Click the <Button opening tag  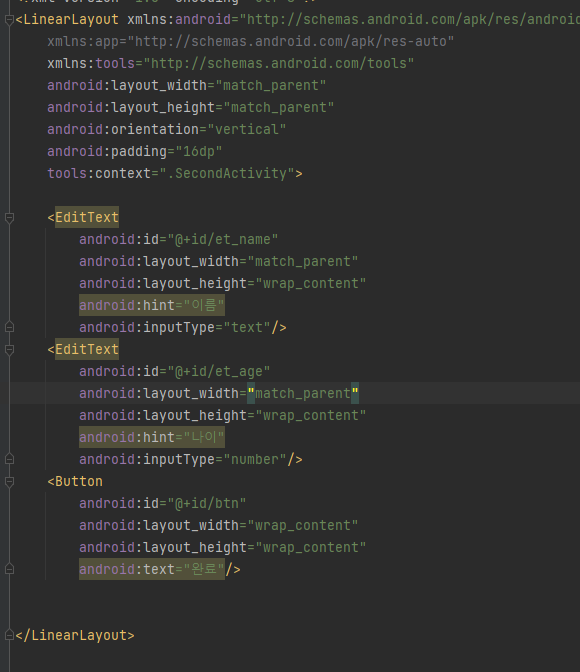tap(75, 482)
